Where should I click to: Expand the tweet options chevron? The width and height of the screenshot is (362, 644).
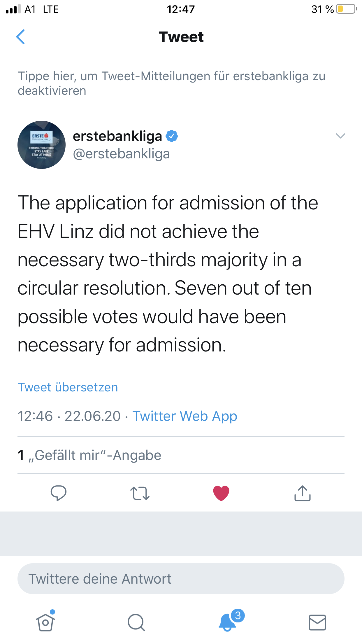pyautogui.click(x=340, y=136)
